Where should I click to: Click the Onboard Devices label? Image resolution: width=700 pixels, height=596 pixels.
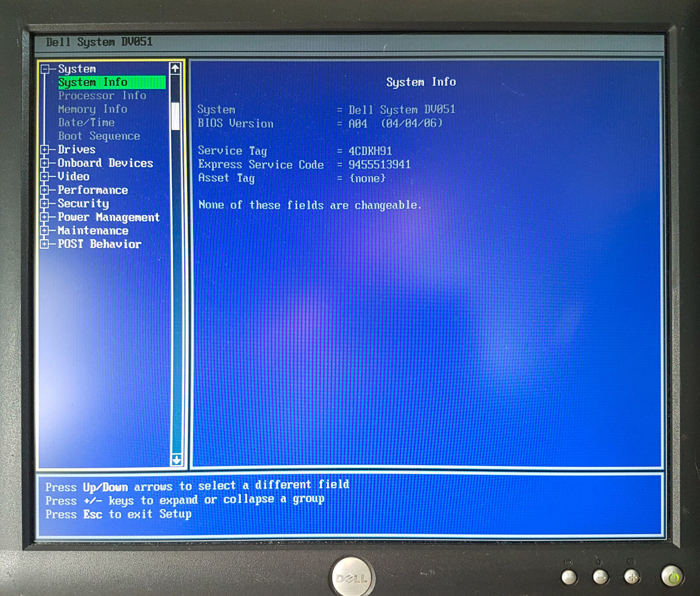click(x=105, y=163)
